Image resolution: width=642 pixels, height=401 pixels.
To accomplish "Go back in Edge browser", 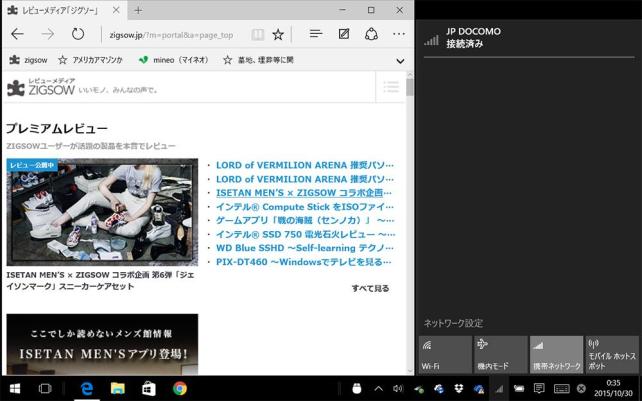I will (x=17, y=34).
